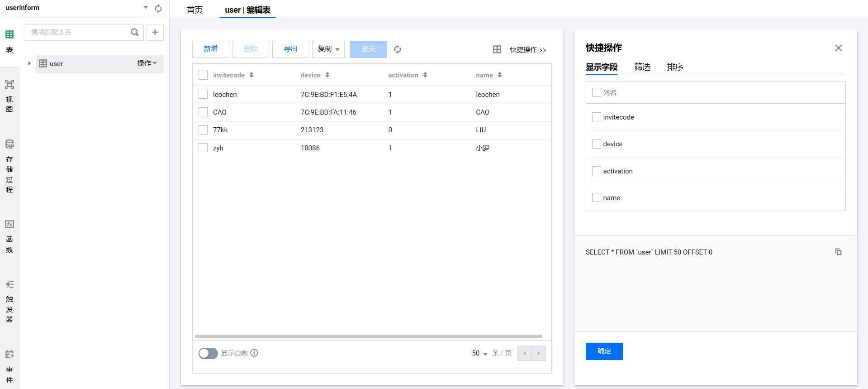Click the user table grid icon
This screenshot has width=868, height=389.
pyautogui.click(x=43, y=63)
